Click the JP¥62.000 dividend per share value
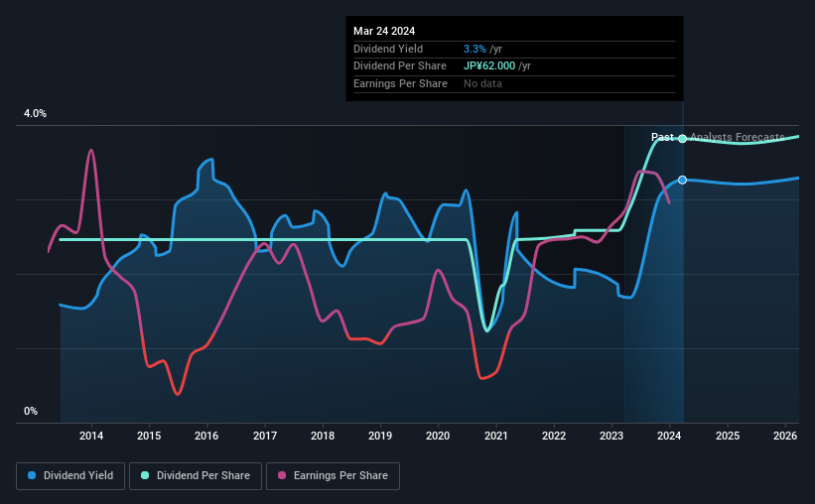815x504 pixels. pyautogui.click(x=489, y=66)
